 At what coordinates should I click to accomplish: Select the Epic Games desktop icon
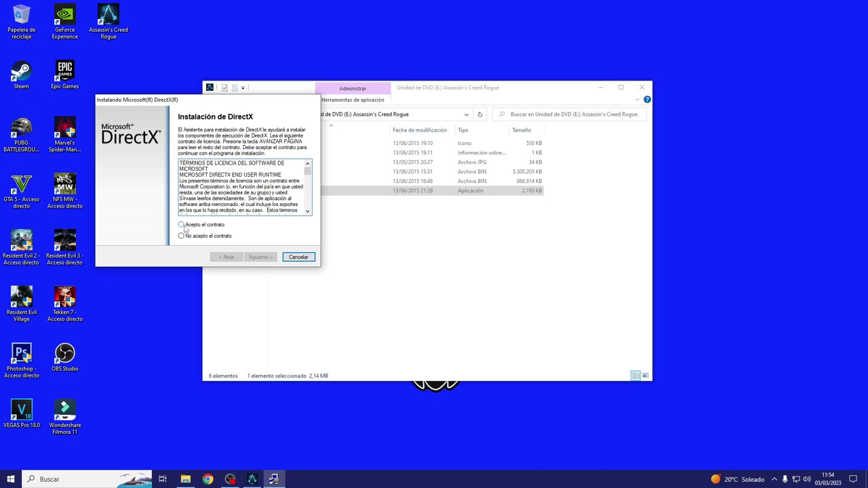[65, 75]
